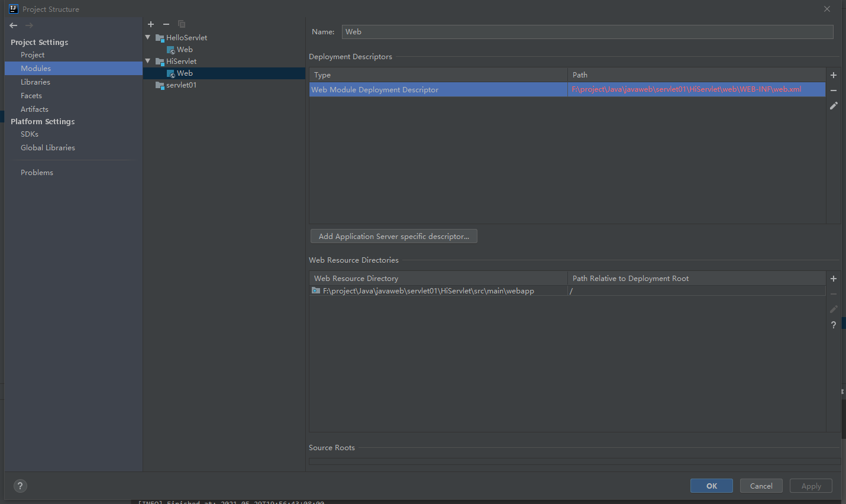Select Web facet label under HelloServlet

click(185, 50)
